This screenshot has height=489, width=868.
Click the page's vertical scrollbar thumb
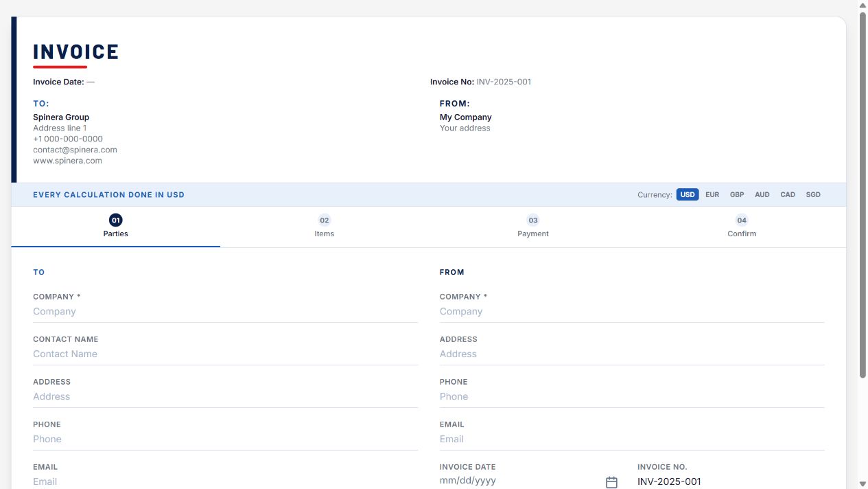[x=863, y=194]
